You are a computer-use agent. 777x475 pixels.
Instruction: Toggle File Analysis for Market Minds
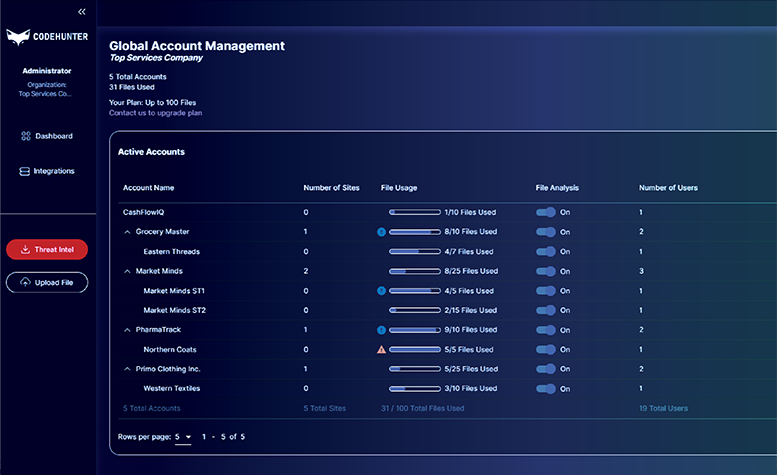point(546,271)
